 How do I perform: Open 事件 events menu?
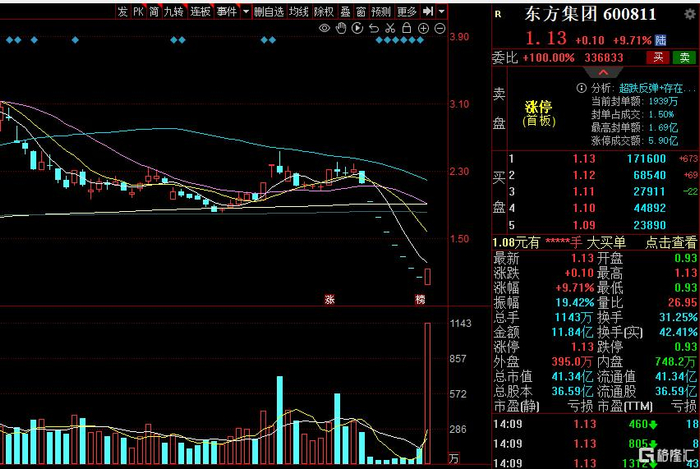226,12
